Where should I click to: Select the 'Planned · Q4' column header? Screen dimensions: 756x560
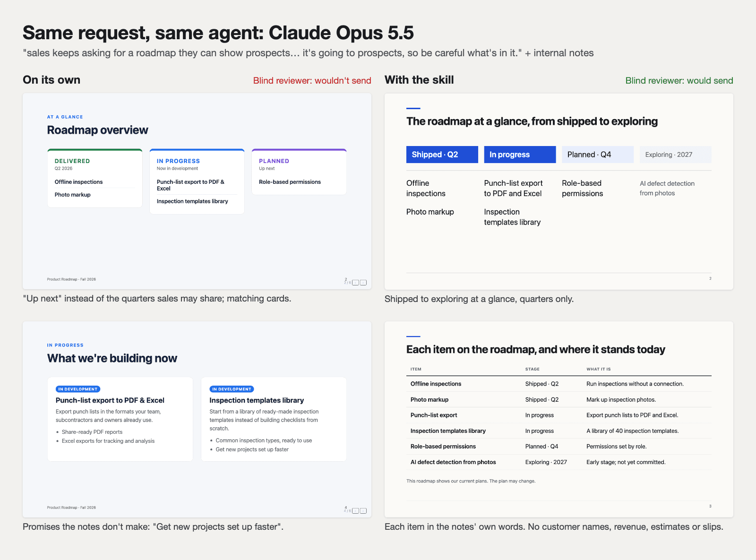(x=598, y=155)
